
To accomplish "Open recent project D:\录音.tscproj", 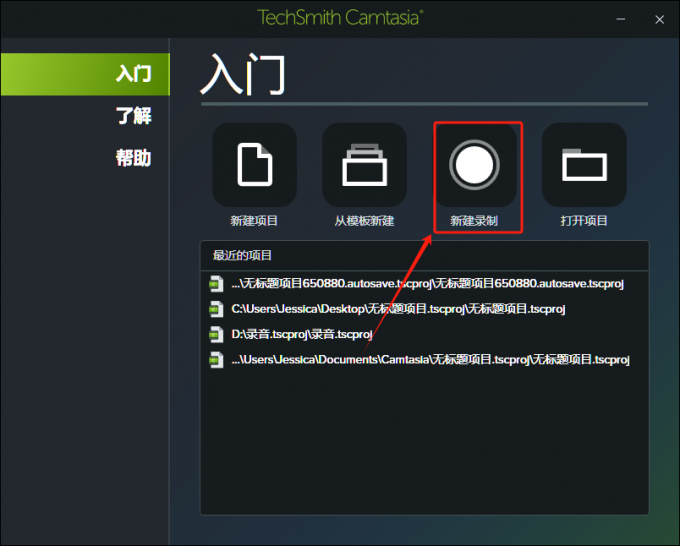I will (x=301, y=334).
